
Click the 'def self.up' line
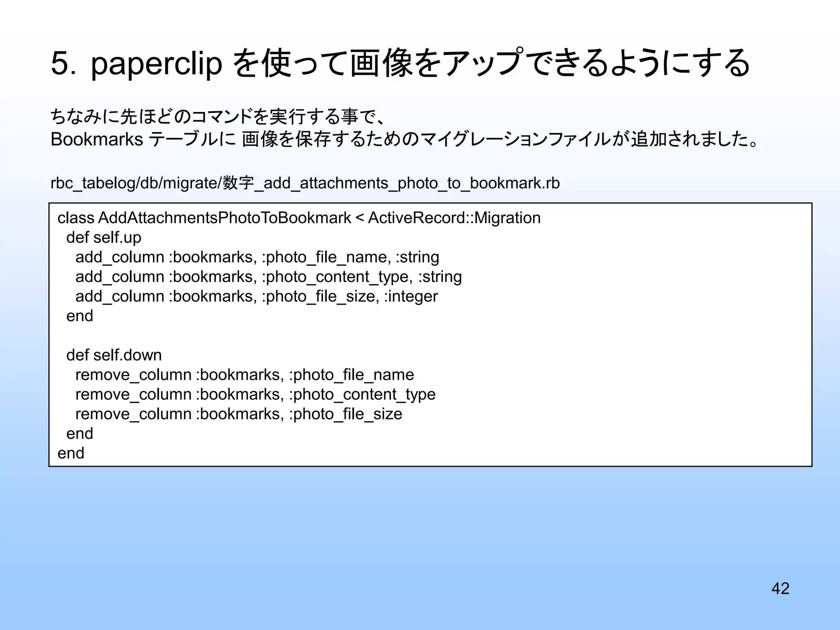(x=104, y=237)
